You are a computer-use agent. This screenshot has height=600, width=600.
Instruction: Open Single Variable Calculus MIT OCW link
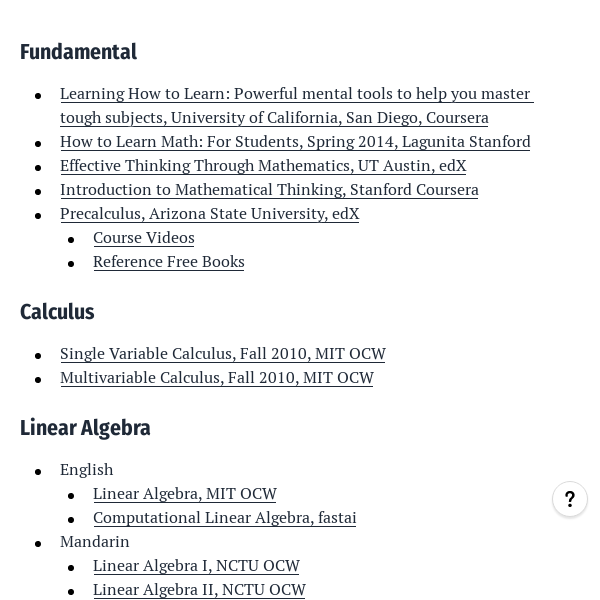point(222,354)
